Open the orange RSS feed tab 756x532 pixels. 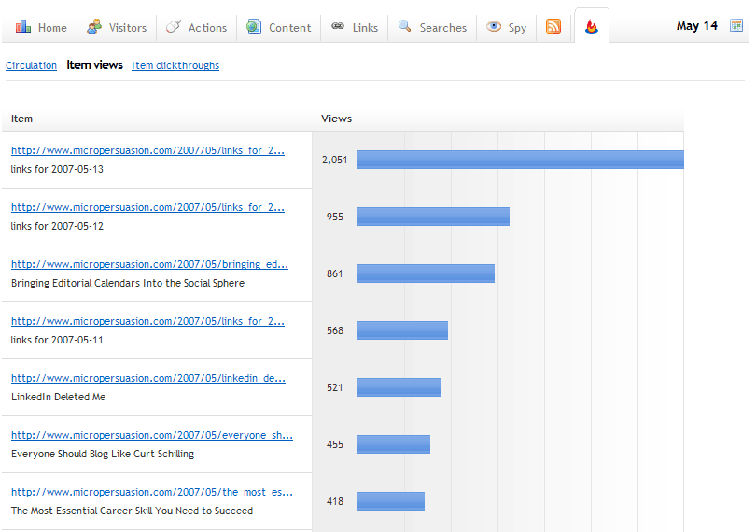click(553, 26)
